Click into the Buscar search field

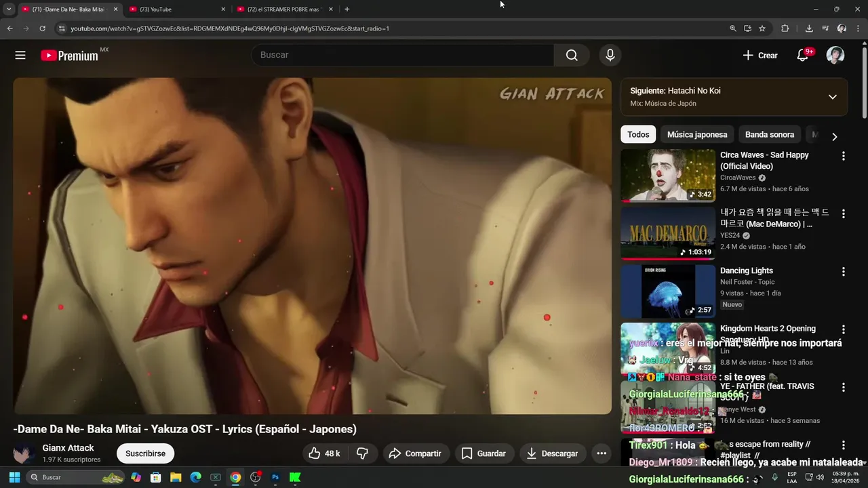(x=403, y=56)
